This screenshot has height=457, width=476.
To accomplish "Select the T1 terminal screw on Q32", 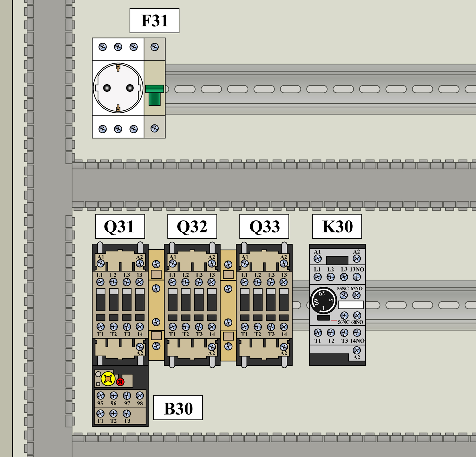I will [172, 327].
